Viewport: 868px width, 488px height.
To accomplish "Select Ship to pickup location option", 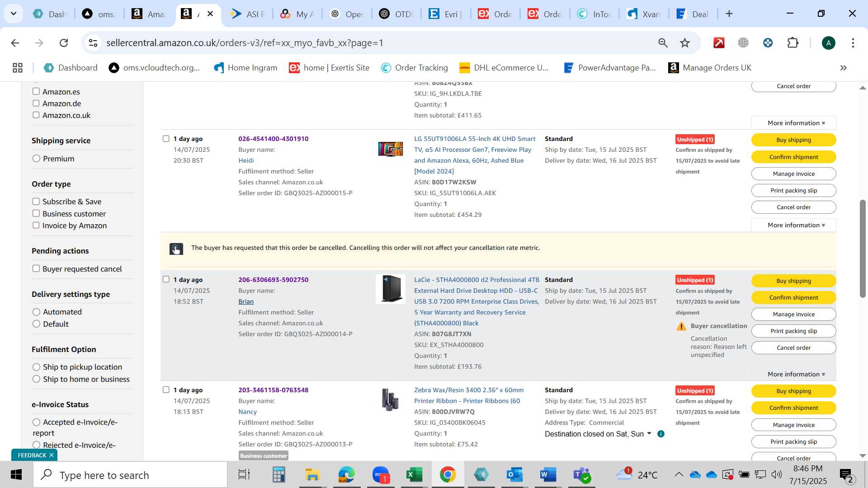I will [37, 367].
